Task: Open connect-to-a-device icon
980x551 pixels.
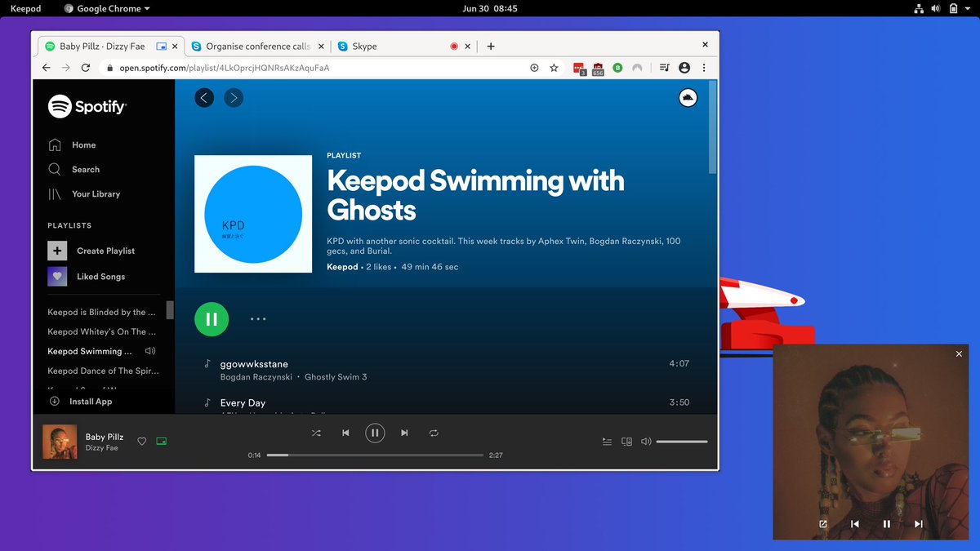Action: coord(626,442)
